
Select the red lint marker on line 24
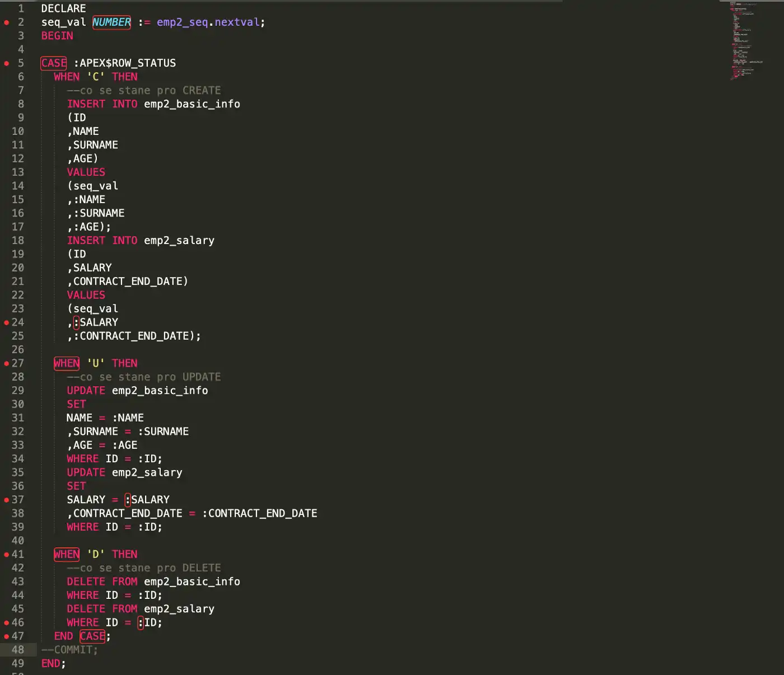click(7, 322)
